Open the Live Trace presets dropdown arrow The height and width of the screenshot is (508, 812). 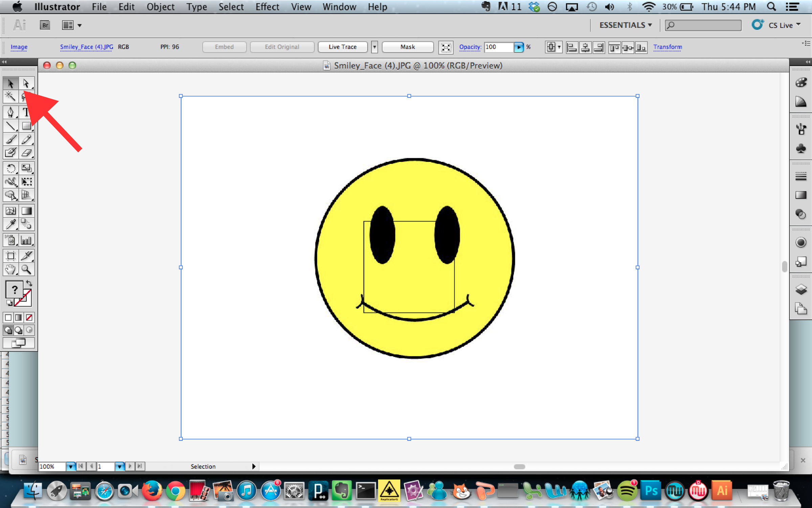click(374, 47)
